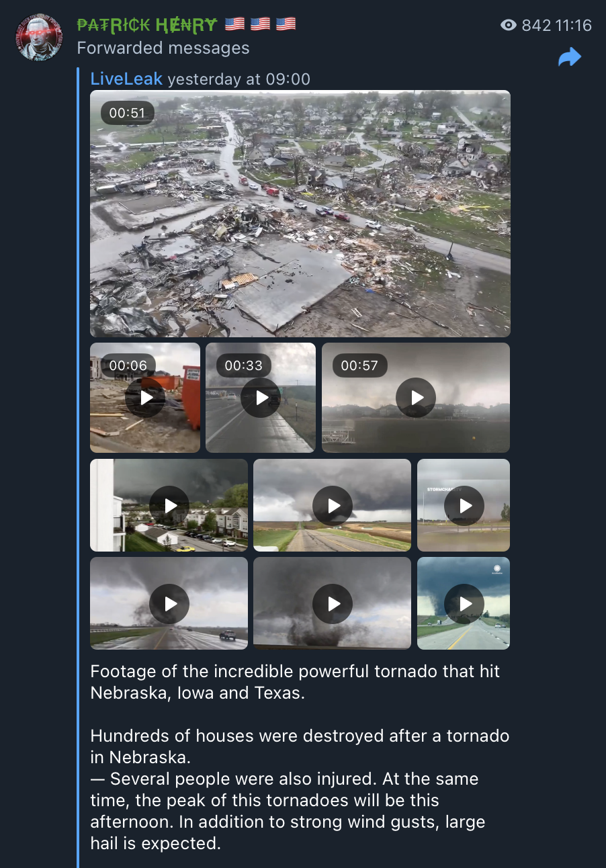Open the LiveLeak channel link
The width and height of the screenshot is (606, 868).
126,79
